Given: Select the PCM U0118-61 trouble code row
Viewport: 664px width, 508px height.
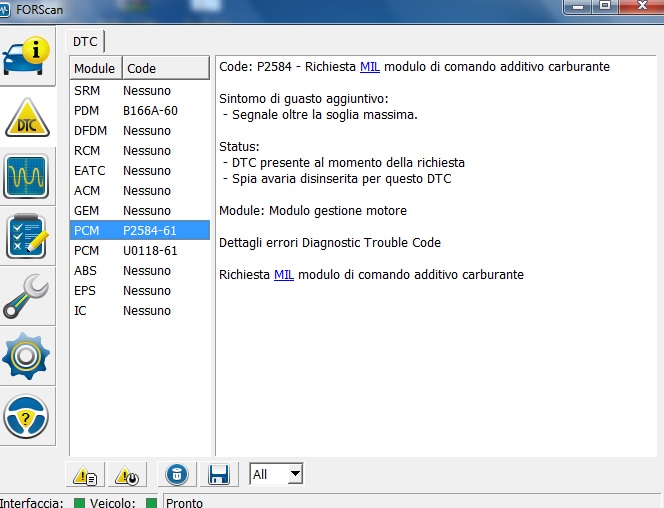Looking at the screenshot, I should click(x=139, y=250).
